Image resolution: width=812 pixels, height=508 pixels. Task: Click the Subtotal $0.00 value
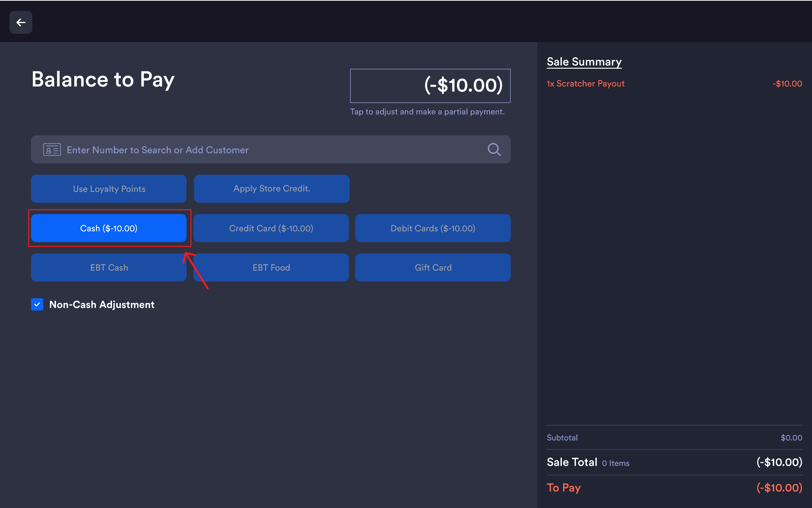tap(791, 437)
